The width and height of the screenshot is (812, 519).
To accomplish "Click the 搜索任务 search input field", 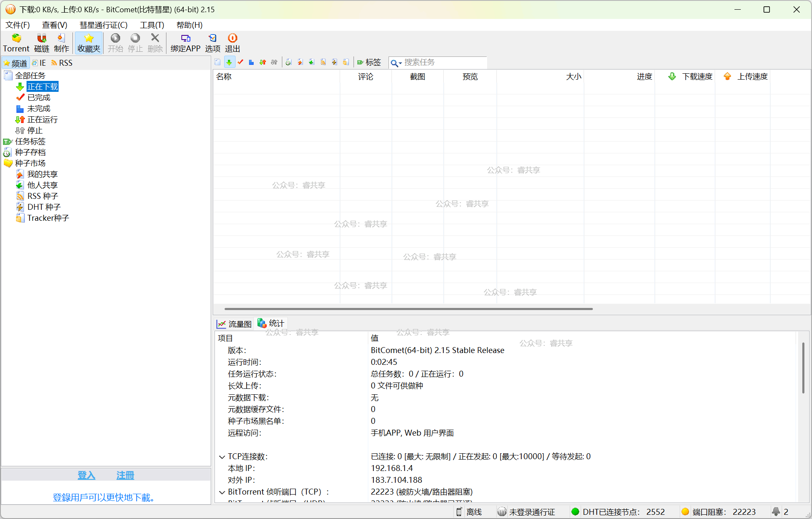I will pyautogui.click(x=445, y=62).
